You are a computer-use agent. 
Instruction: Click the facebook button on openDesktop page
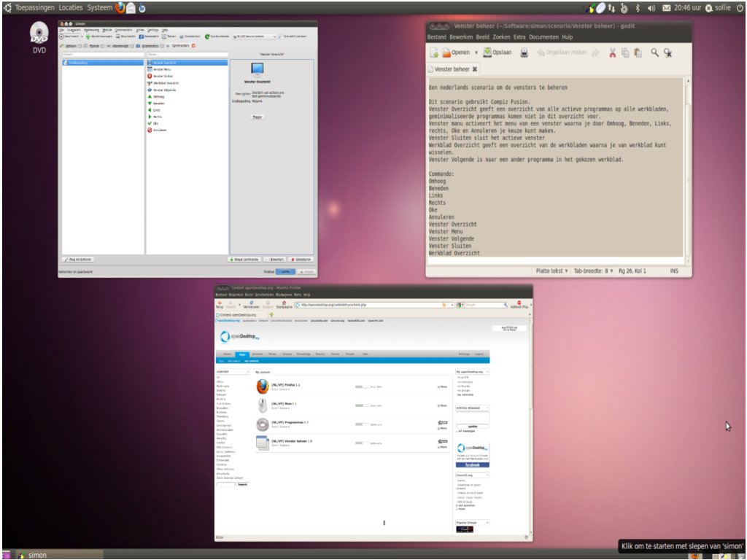pyautogui.click(x=472, y=464)
